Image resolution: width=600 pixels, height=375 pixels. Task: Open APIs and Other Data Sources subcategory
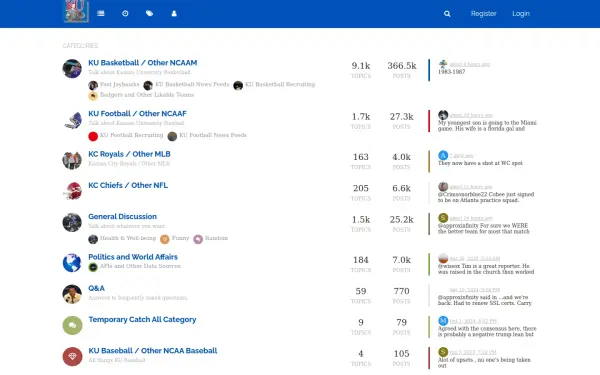coord(140,266)
